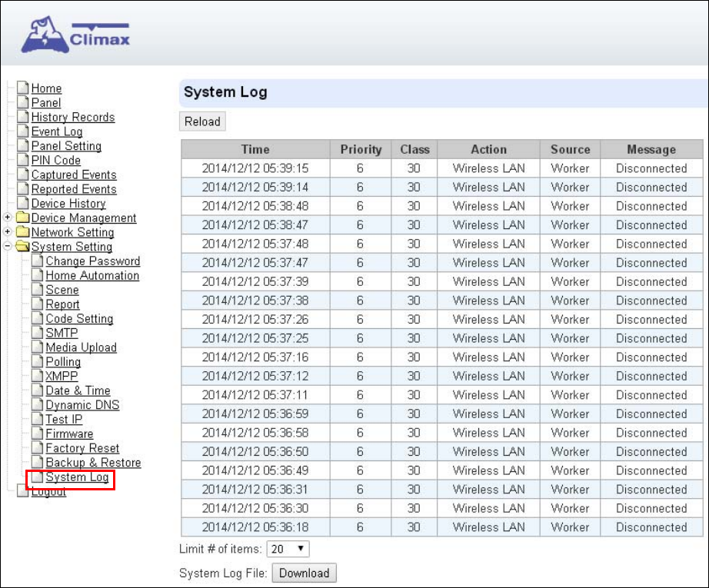Reload the system log
The width and height of the screenshot is (709, 588).
point(202,121)
